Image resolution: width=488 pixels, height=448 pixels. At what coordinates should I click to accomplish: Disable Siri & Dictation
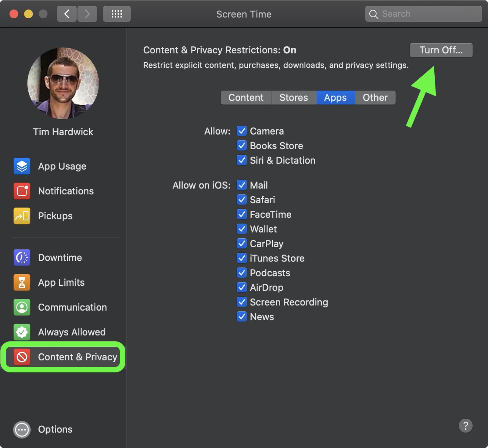[242, 160]
